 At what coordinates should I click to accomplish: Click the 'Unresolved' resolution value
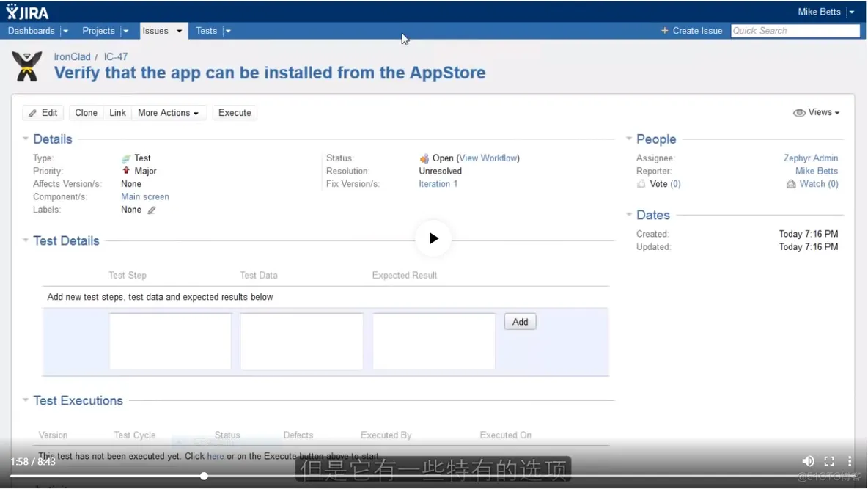pyautogui.click(x=440, y=171)
